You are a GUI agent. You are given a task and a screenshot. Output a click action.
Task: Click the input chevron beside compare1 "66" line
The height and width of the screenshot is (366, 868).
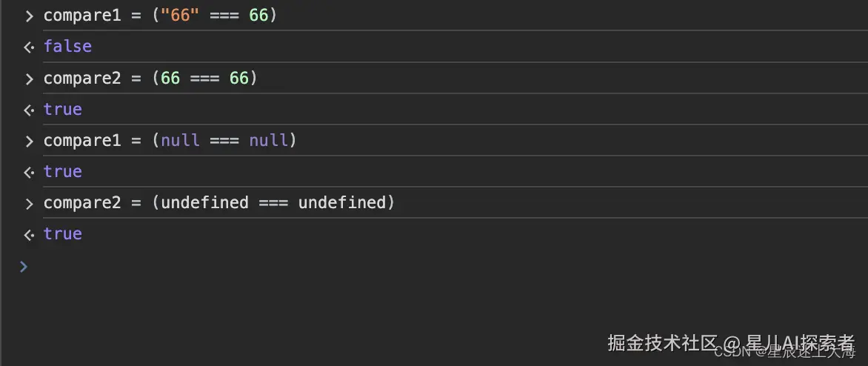(x=30, y=16)
